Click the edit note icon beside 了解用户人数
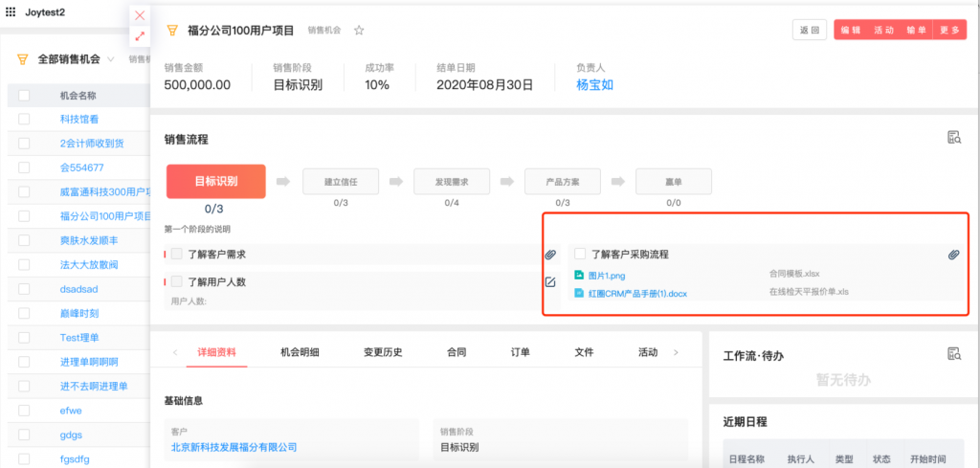Image resolution: width=980 pixels, height=468 pixels. [550, 281]
